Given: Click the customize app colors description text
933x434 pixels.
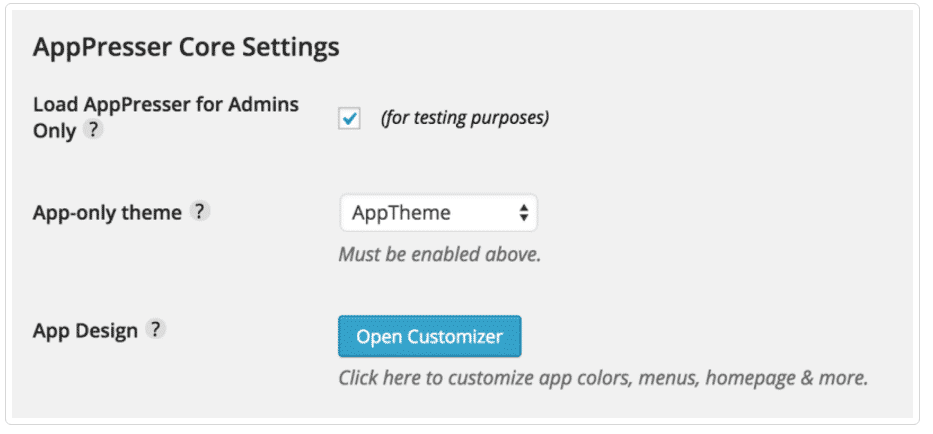Looking at the screenshot, I should tap(602, 378).
